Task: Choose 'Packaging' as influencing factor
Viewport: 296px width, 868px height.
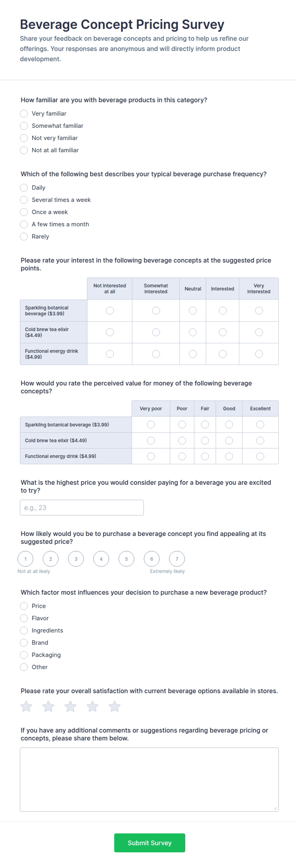Action: 24,655
